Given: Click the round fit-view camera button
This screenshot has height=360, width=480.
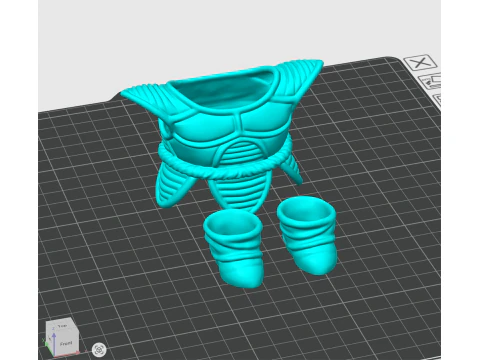Looking at the screenshot, I should click(x=99, y=350).
